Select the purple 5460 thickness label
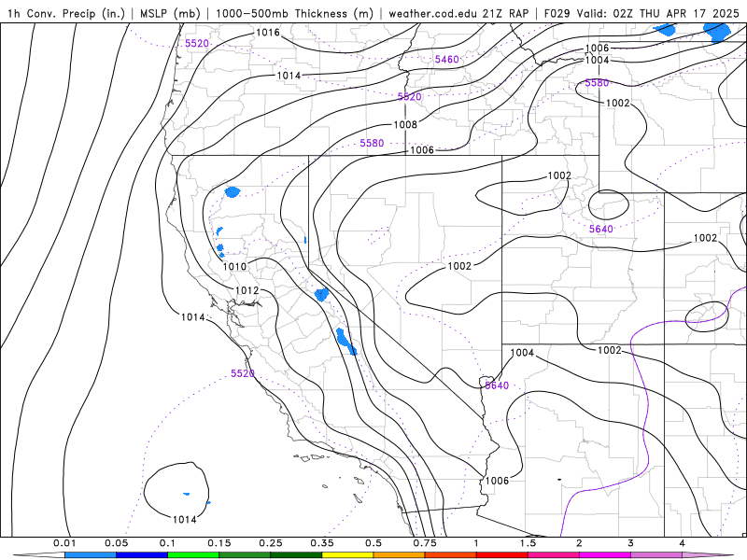Image resolution: width=747 pixels, height=560 pixels. (x=447, y=60)
